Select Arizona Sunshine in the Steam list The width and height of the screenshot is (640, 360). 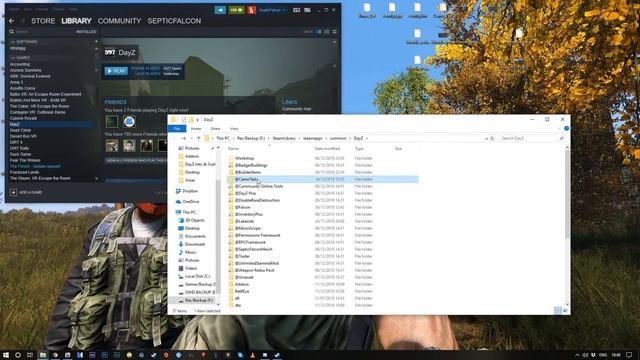[x=25, y=70]
